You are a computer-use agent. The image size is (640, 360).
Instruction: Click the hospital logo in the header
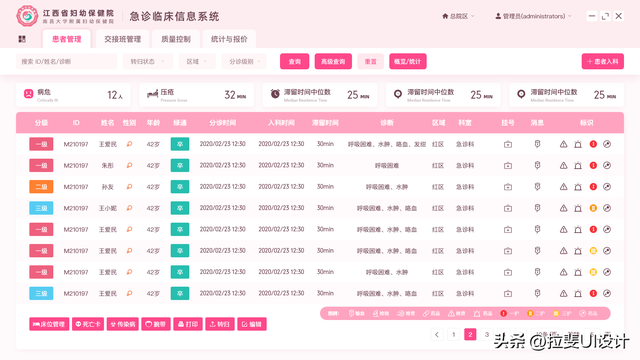[x=27, y=16]
